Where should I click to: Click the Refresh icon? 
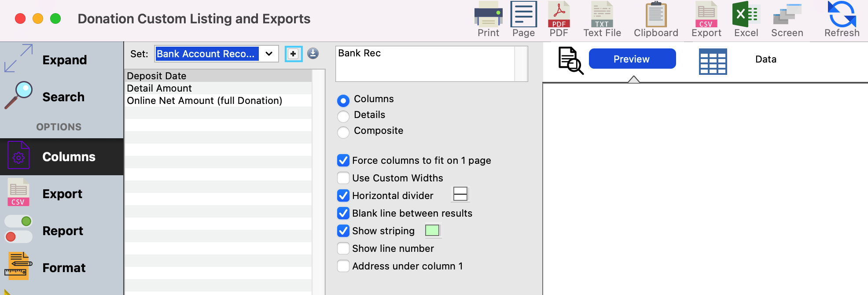pyautogui.click(x=842, y=19)
